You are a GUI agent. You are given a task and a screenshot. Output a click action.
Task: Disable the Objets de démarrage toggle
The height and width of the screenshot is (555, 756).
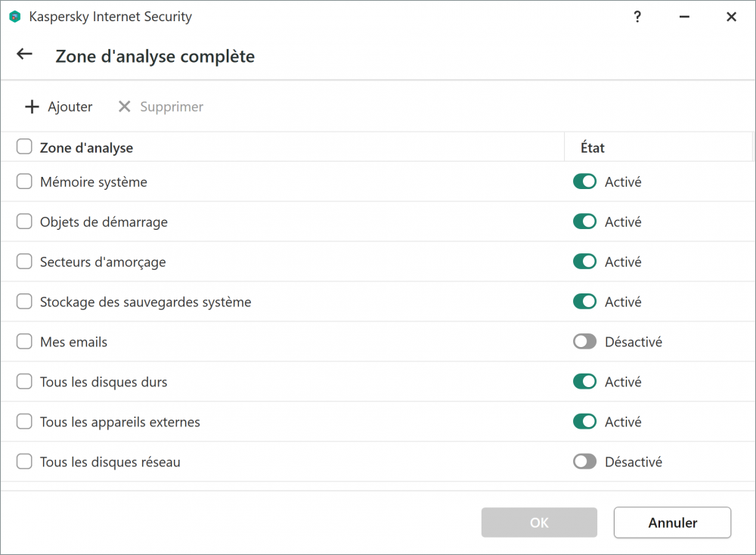584,222
